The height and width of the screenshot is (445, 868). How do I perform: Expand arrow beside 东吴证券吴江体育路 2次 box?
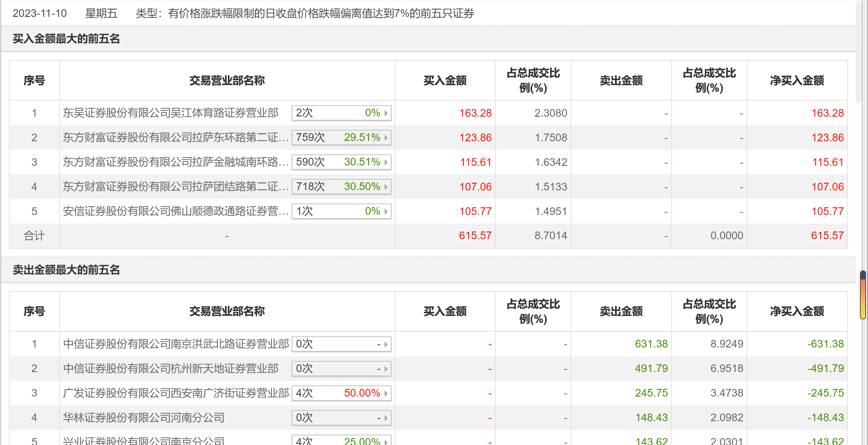click(x=386, y=113)
